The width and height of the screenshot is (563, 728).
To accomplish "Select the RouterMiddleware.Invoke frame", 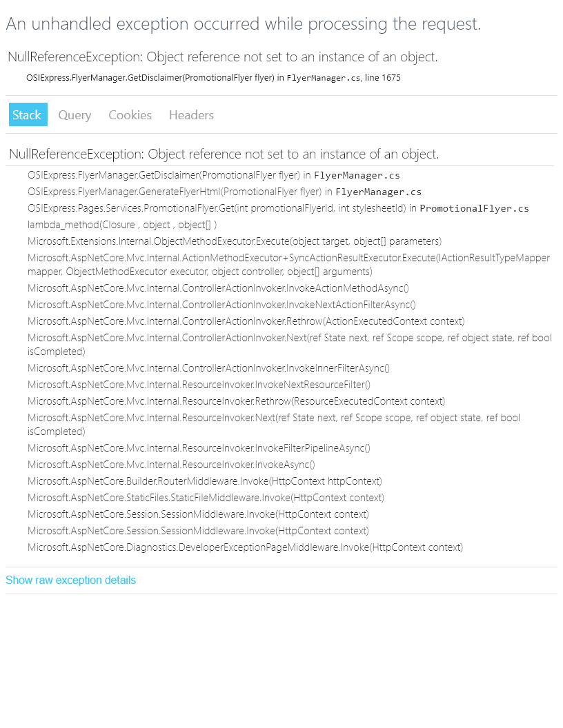I will 205,481.
